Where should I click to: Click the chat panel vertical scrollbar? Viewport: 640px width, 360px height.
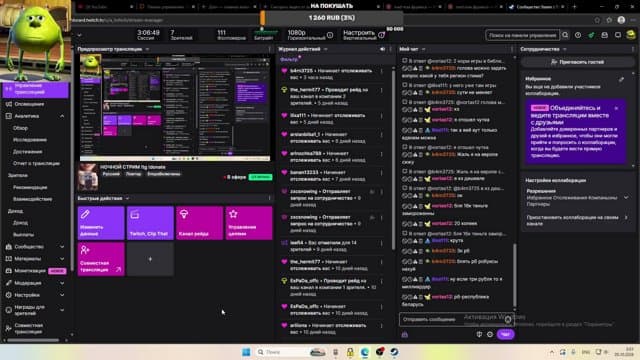tap(514, 276)
